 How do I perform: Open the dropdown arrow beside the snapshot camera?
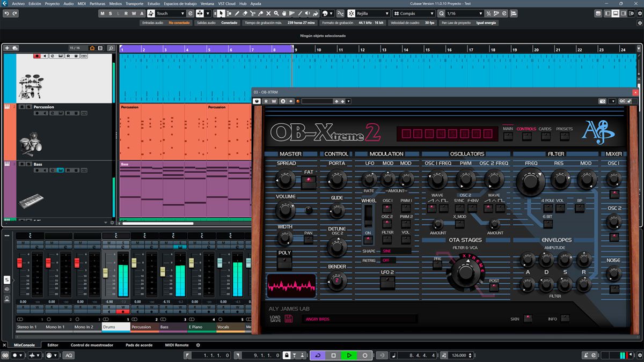612,101
